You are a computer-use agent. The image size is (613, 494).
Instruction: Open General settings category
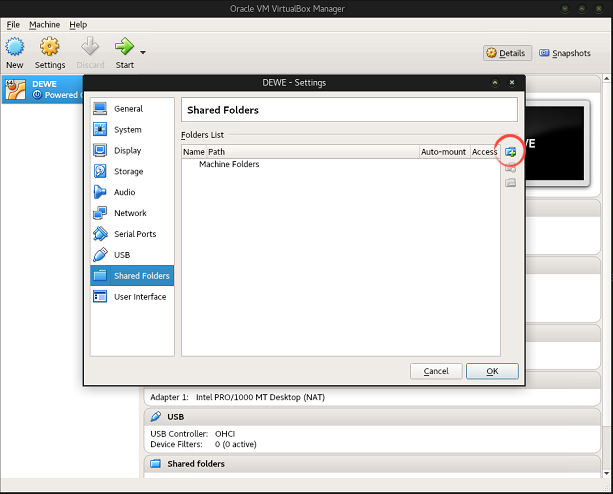coord(132,109)
